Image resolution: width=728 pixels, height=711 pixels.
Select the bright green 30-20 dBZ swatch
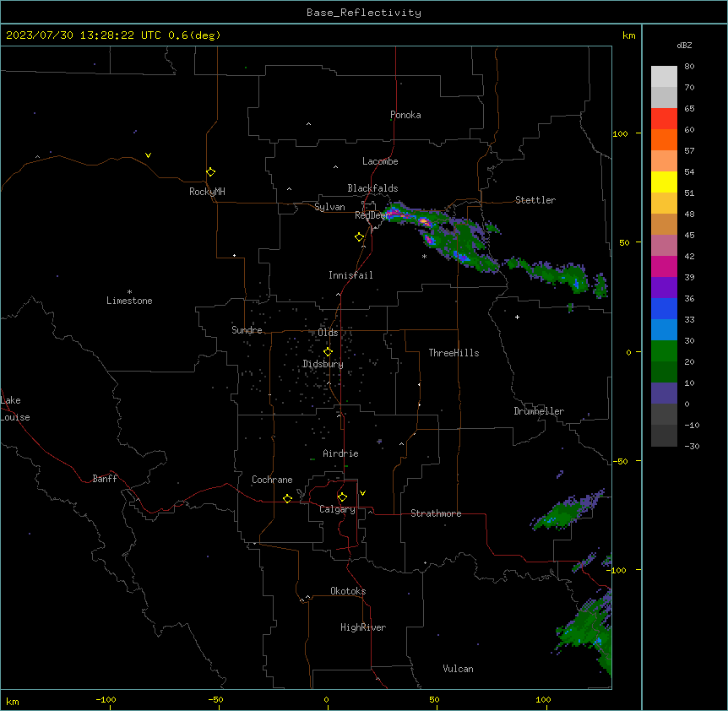tap(664, 351)
